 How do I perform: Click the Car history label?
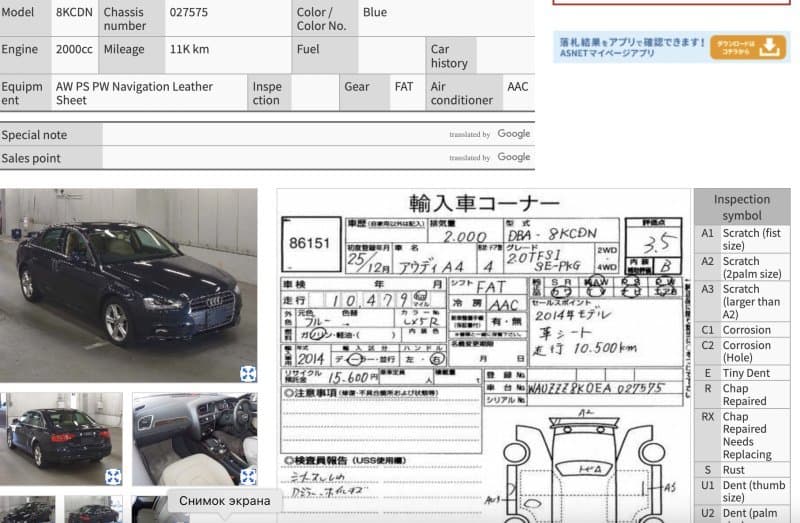coord(449,56)
